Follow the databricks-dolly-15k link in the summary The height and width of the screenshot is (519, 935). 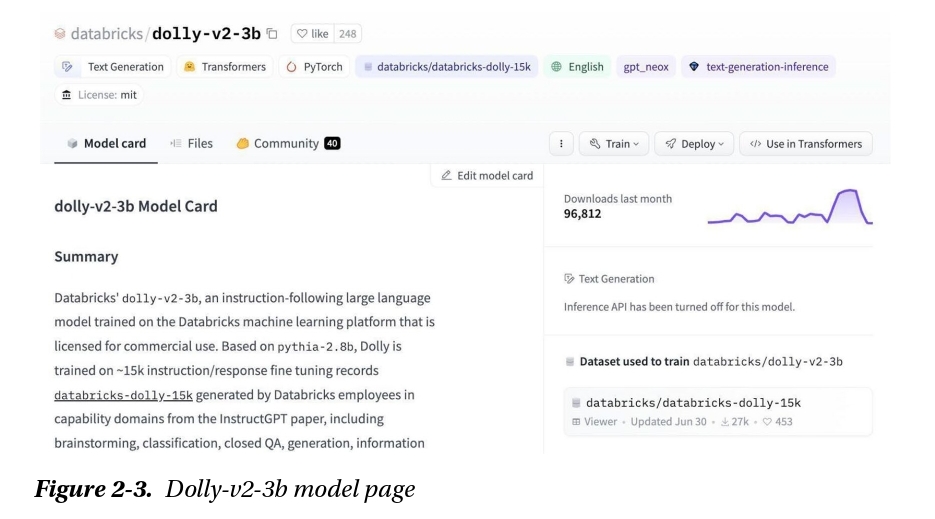[x=123, y=395]
